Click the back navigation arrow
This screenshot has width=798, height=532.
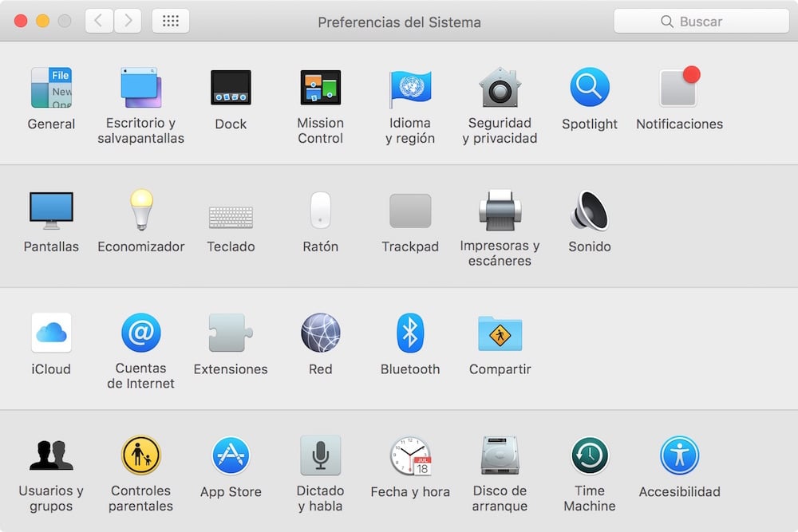pyautogui.click(x=98, y=22)
